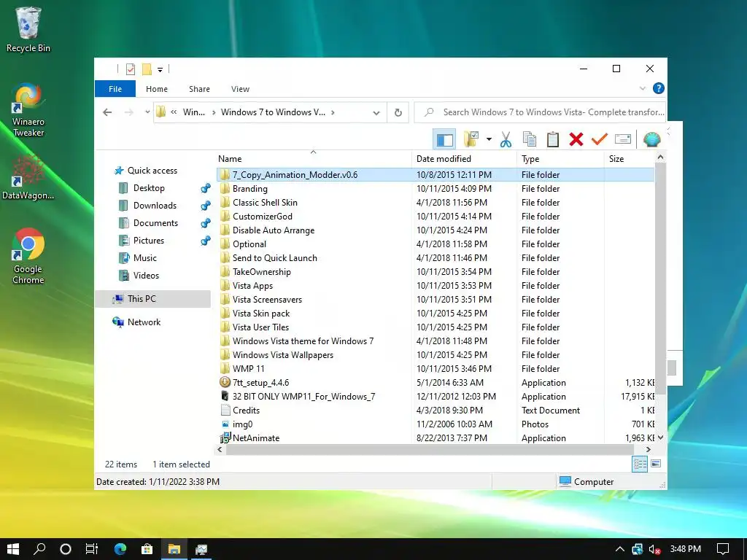
Task: Sort by the Type column header
Action: [x=560, y=159]
